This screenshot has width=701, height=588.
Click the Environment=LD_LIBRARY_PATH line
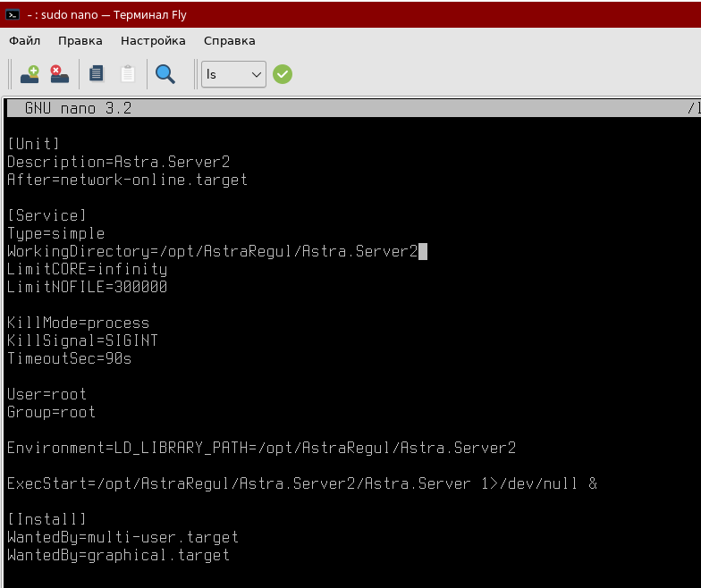pos(261,448)
